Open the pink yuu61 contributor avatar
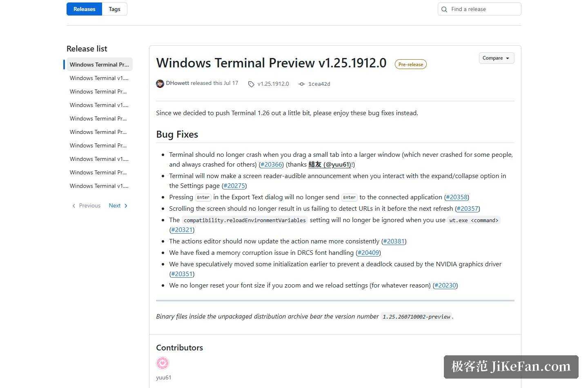Viewport: 588px width, 388px height. point(163,363)
